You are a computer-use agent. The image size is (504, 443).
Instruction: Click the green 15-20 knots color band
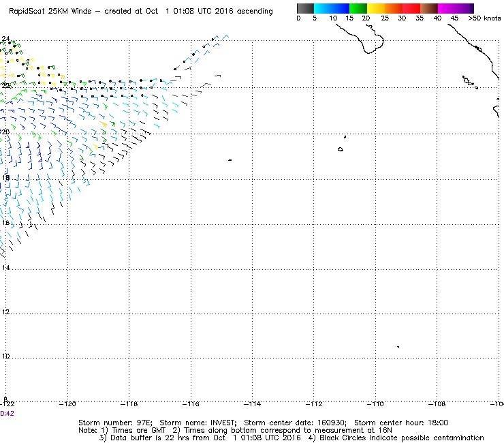(358, 8)
